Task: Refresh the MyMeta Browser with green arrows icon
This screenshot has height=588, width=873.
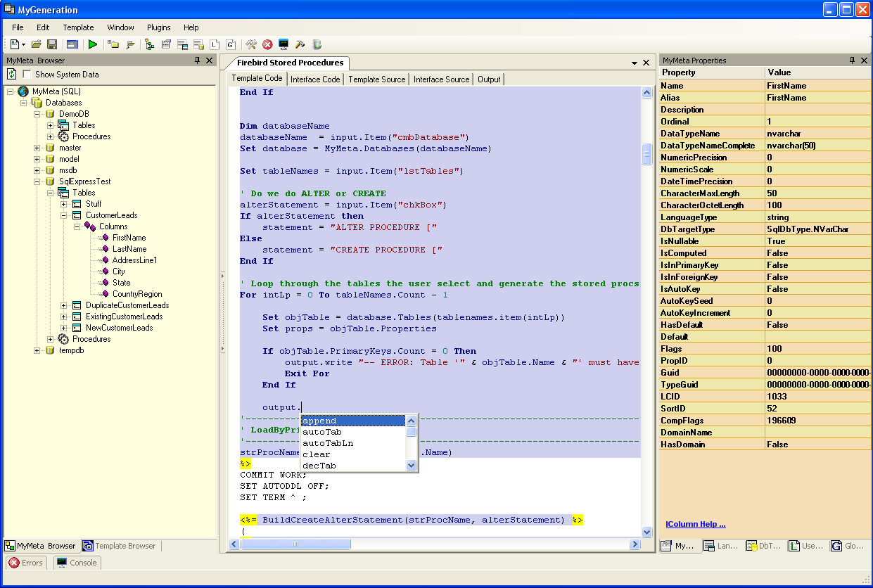Action: tap(12, 74)
